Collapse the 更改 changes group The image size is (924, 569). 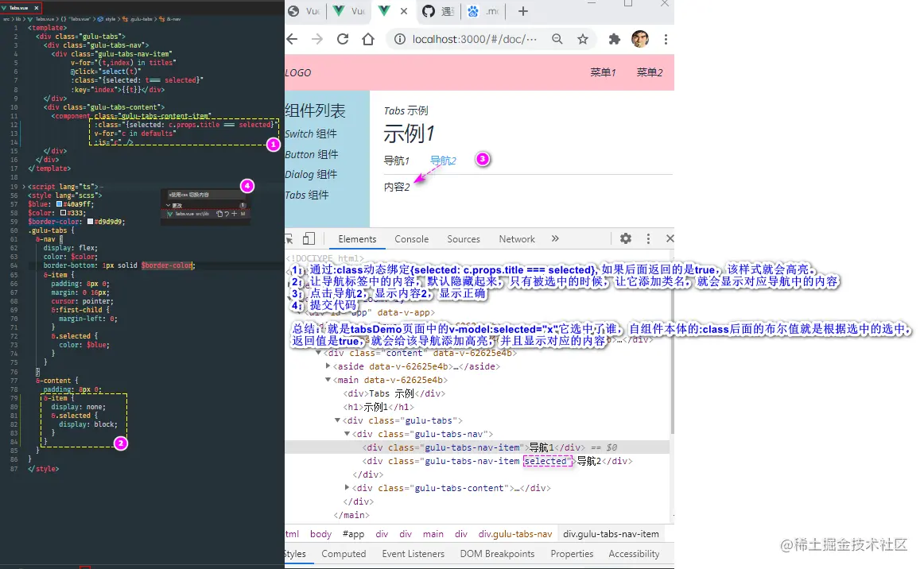pyautogui.click(x=168, y=206)
